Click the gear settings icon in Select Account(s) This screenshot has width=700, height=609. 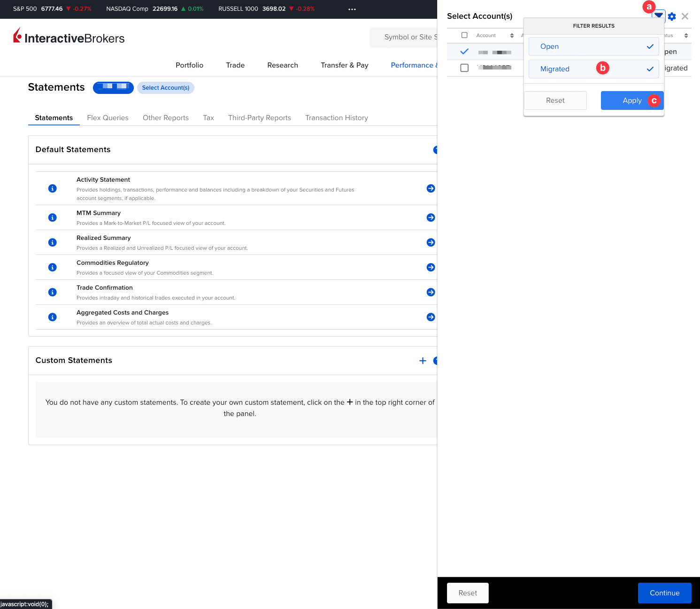(x=671, y=16)
